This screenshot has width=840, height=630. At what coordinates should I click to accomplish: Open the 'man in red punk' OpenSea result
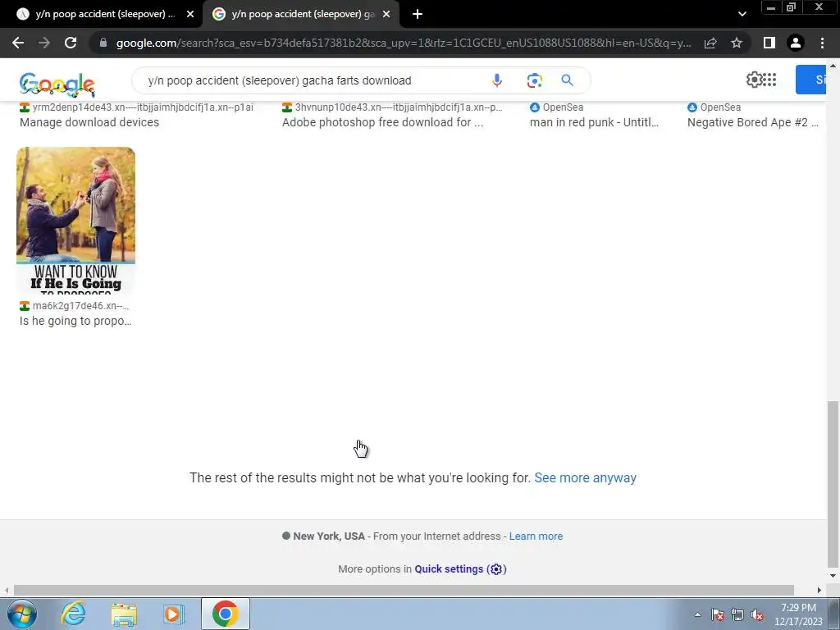coord(594,122)
